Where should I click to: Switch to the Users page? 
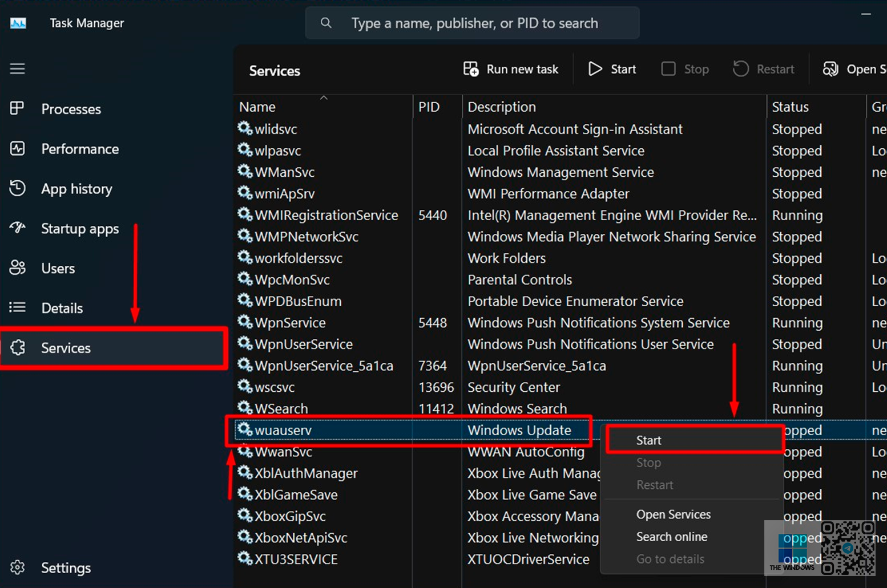pos(58,268)
